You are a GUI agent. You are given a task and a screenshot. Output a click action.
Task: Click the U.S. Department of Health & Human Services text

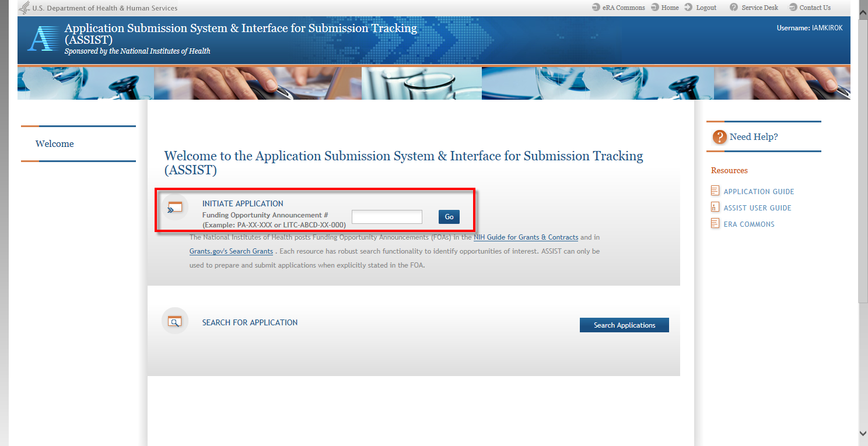(x=105, y=8)
